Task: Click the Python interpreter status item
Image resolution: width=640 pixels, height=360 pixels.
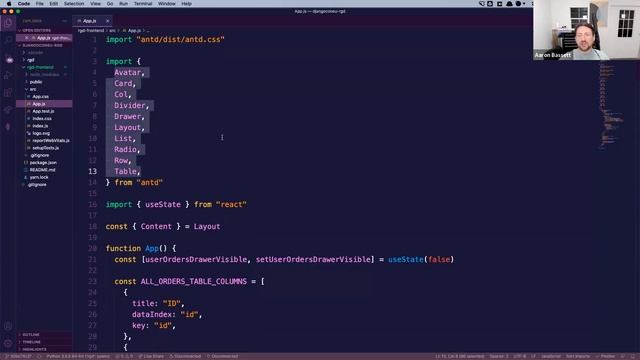Action: pyautogui.click(x=78, y=356)
